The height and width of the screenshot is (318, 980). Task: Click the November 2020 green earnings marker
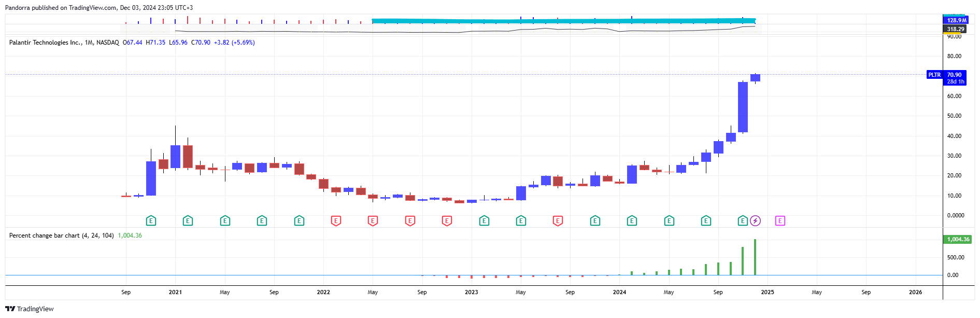(x=151, y=221)
